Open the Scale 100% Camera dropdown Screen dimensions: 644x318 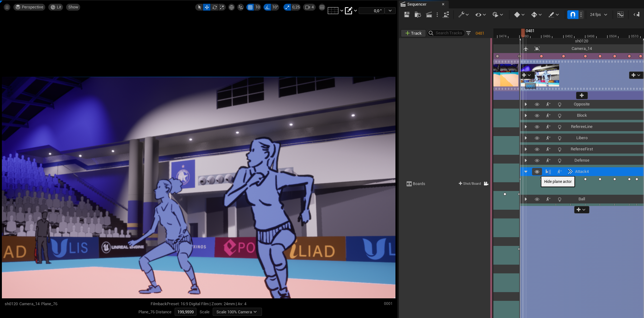coord(237,312)
